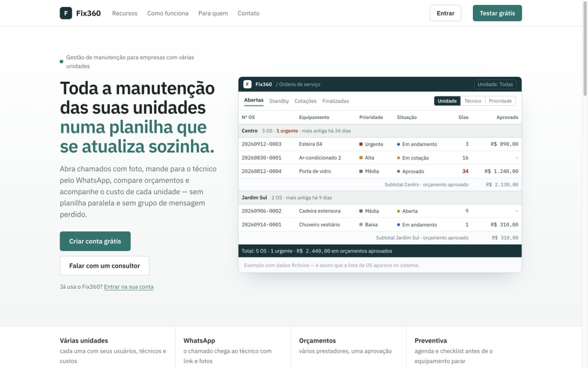This screenshot has width=588, height=368.
Task: Click the Dias column header
Action: coord(463,117)
